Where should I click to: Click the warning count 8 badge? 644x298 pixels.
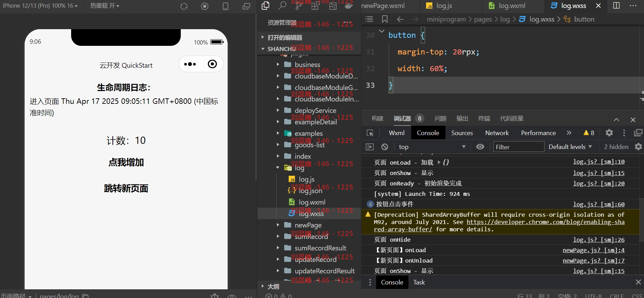point(589,133)
